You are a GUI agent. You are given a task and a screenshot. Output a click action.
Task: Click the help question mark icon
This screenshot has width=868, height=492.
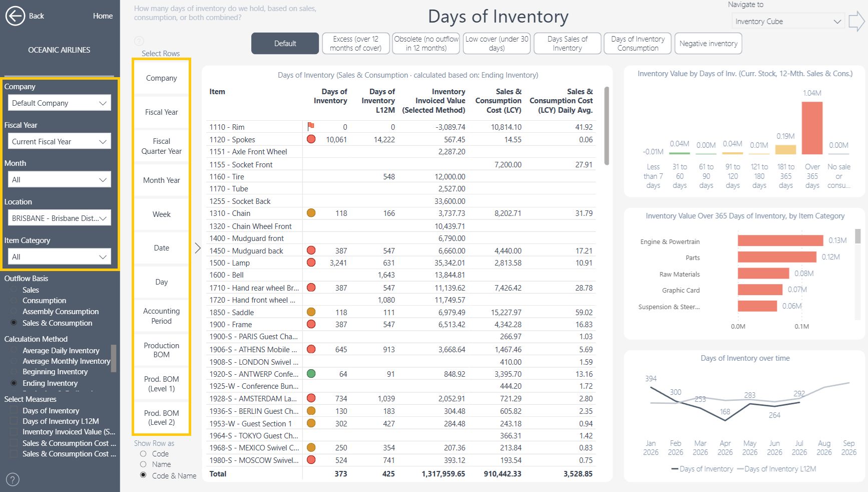[x=13, y=479]
